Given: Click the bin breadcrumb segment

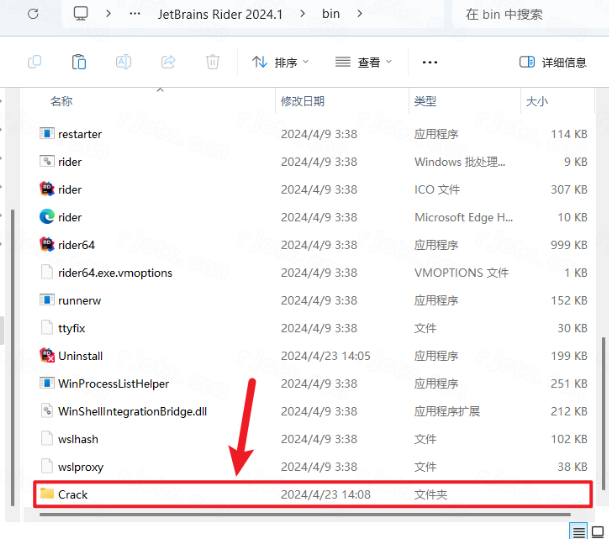Looking at the screenshot, I should 331,14.
